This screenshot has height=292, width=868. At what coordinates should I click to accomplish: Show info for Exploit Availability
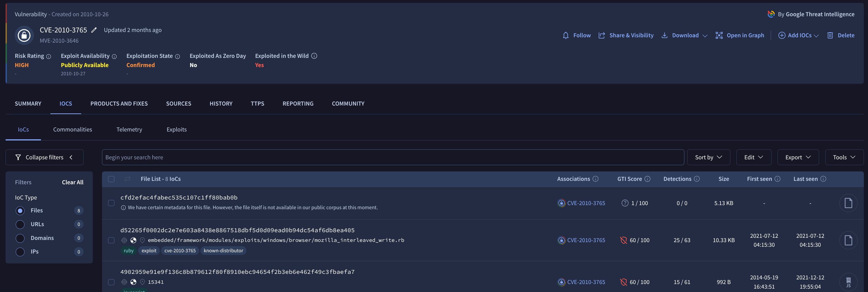click(x=114, y=57)
